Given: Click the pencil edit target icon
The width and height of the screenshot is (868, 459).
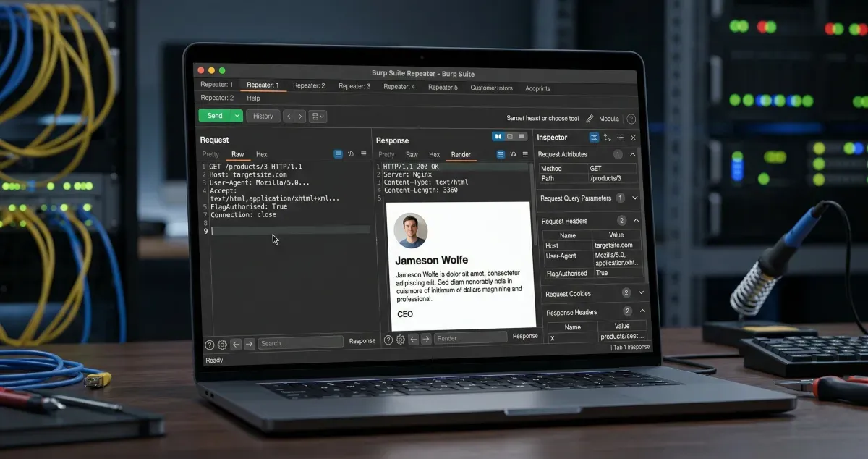Looking at the screenshot, I should (x=590, y=119).
